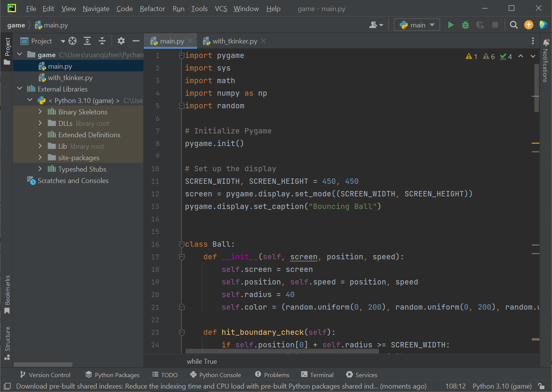Collapse all in the Project tree

click(102, 41)
